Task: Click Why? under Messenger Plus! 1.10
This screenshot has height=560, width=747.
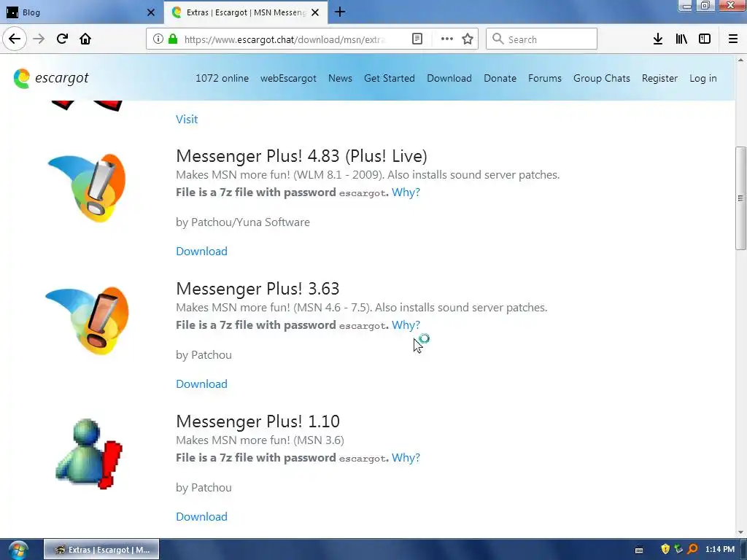Action: click(406, 458)
